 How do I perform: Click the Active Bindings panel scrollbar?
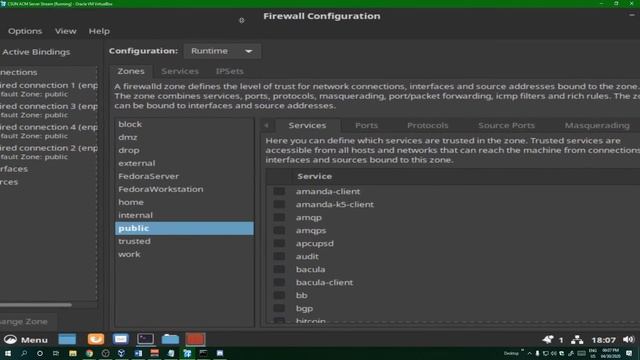point(36,304)
